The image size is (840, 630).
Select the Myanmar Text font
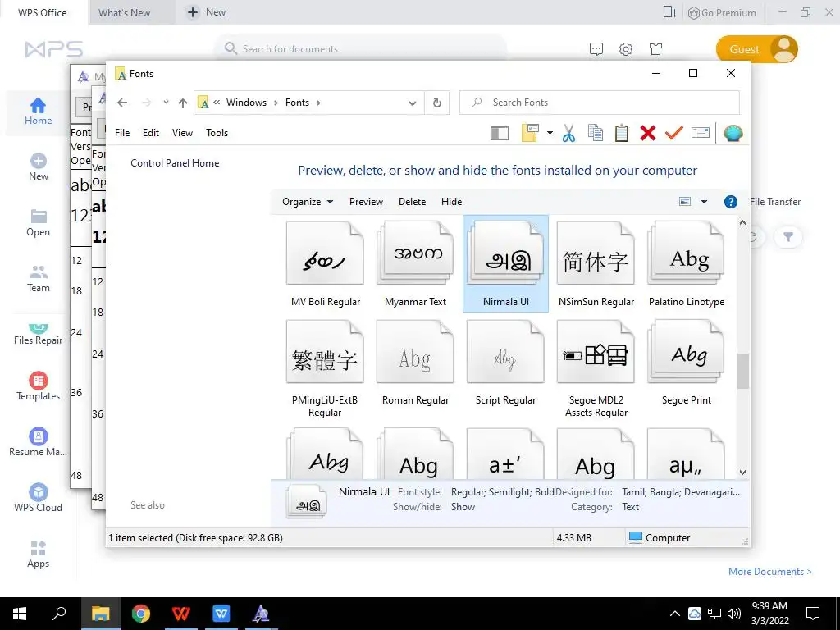415,263
